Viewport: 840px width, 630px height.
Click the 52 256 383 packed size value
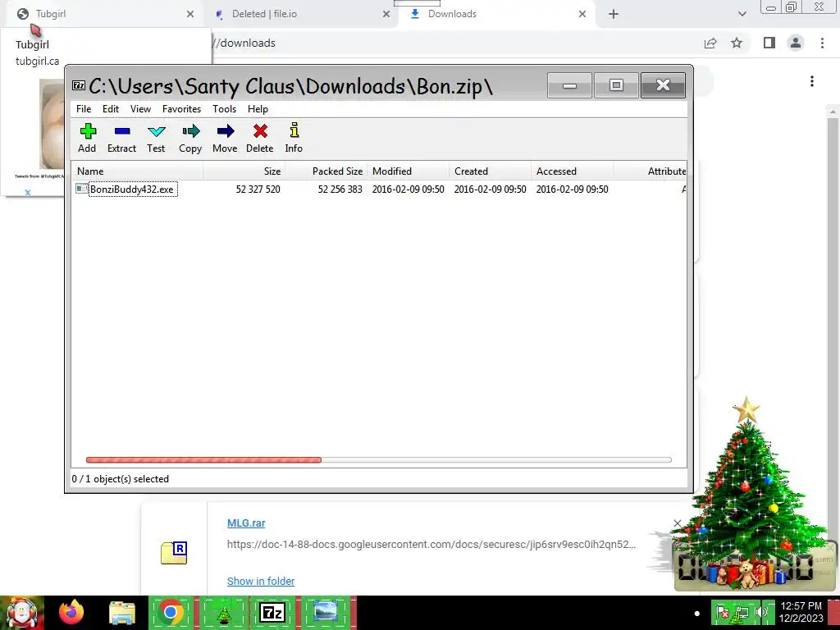click(340, 189)
